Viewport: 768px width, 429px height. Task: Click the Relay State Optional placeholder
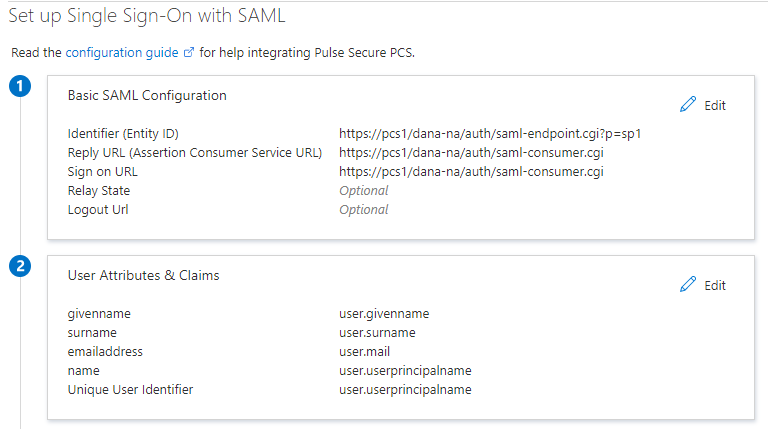pyautogui.click(x=364, y=190)
